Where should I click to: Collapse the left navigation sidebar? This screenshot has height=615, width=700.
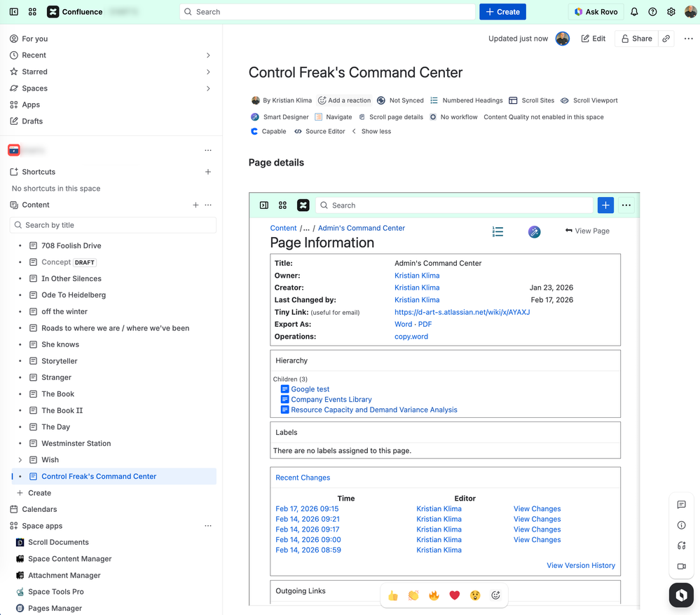[13, 12]
